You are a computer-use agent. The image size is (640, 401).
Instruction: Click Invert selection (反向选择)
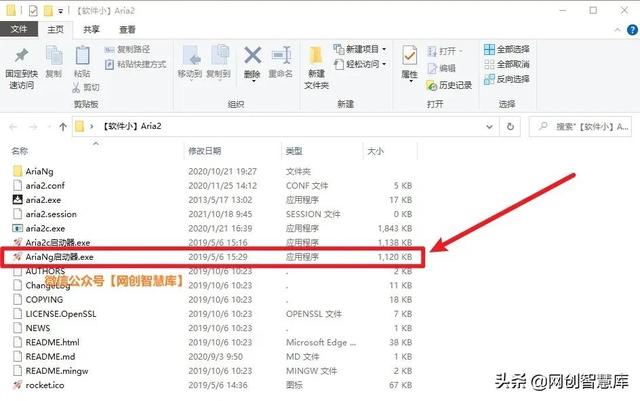click(507, 79)
